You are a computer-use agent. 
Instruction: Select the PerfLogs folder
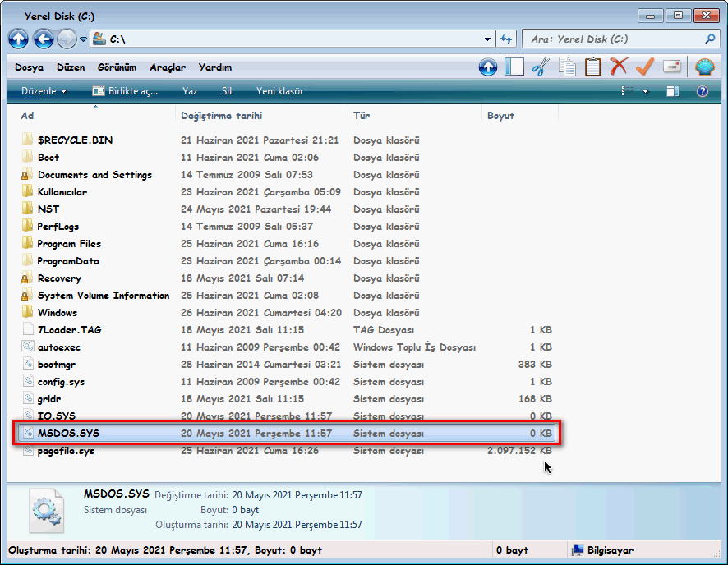[x=58, y=227]
